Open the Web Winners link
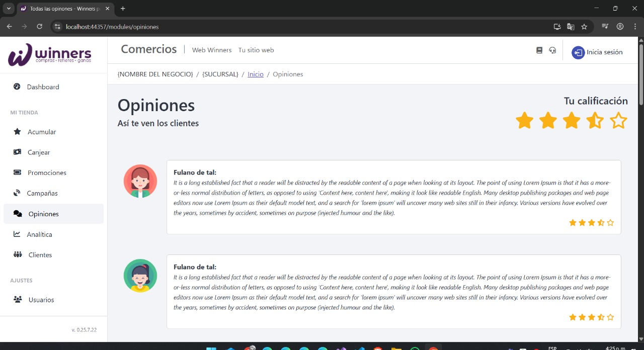Screen dimensions: 644x350 [212, 50]
